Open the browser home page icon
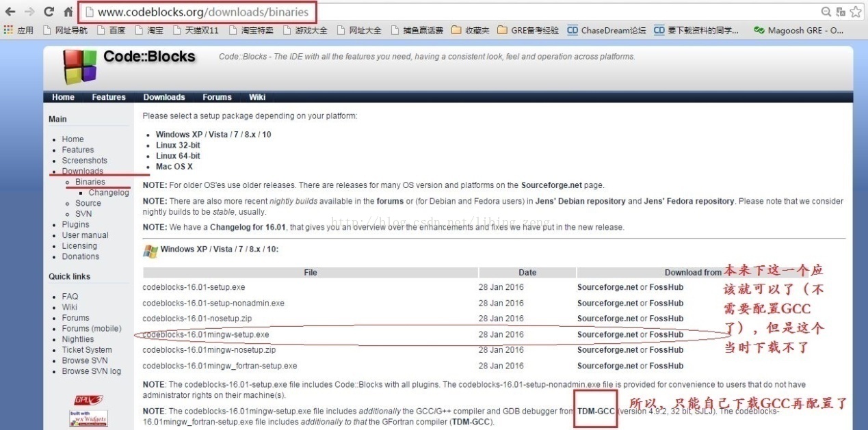The height and width of the screenshot is (430, 868). click(68, 12)
